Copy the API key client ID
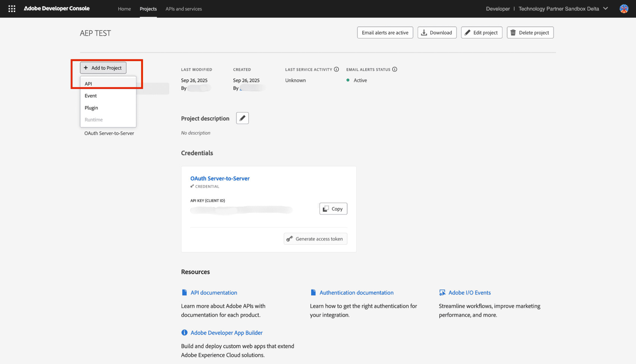The height and width of the screenshot is (364, 636). point(333,209)
